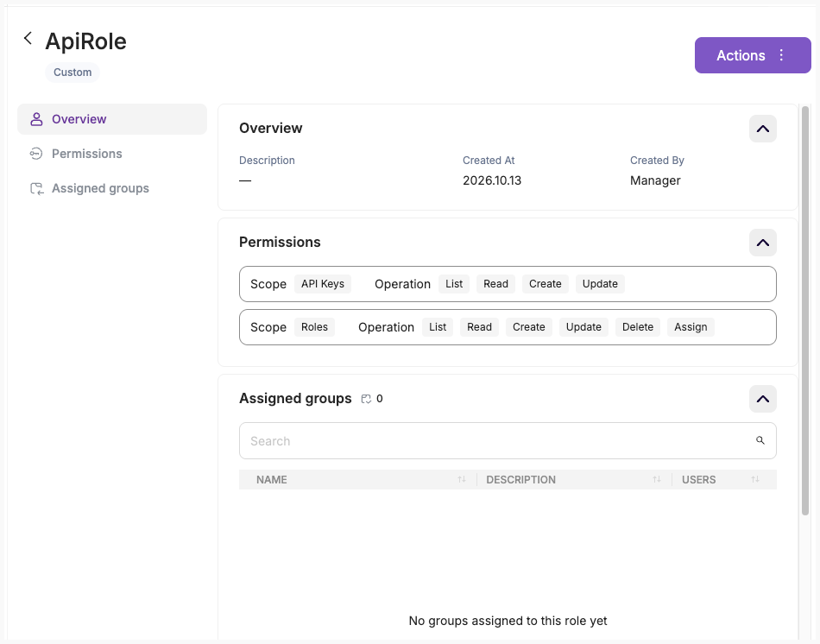This screenshot has height=644, width=820.
Task: Sort groups table by Description
Action: point(657,479)
